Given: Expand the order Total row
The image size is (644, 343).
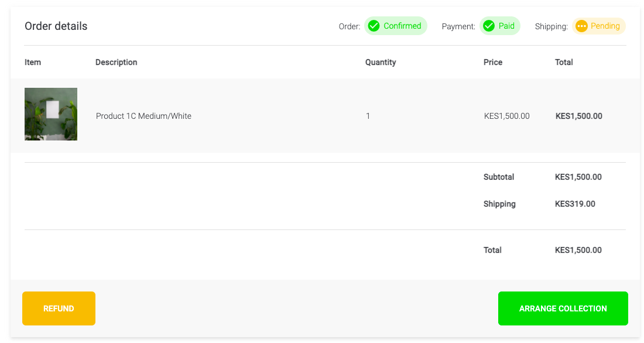Looking at the screenshot, I should [492, 250].
